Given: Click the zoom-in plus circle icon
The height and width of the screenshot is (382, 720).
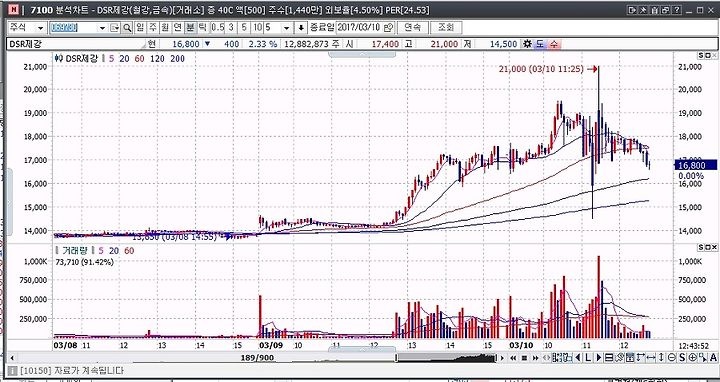Looking at the screenshot, I should click(x=692, y=358).
